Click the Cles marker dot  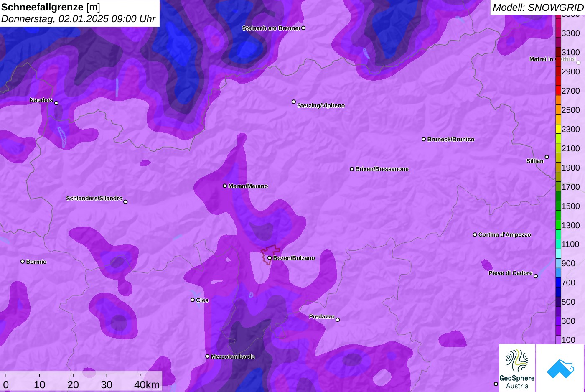193,300
